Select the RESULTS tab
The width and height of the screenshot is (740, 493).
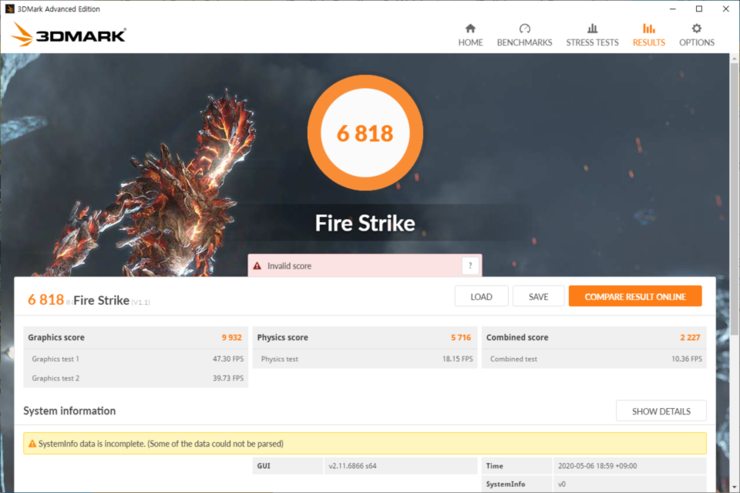tap(649, 35)
